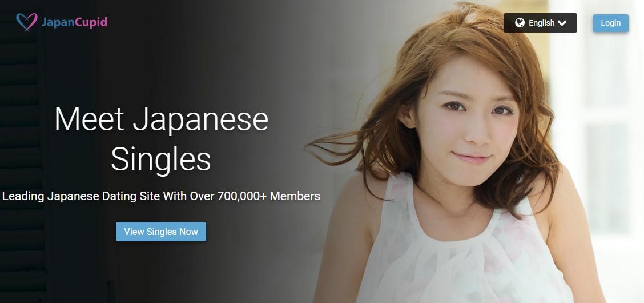Click the "Singles" headline word
Viewport: 644px width, 303px height.
[161, 159]
